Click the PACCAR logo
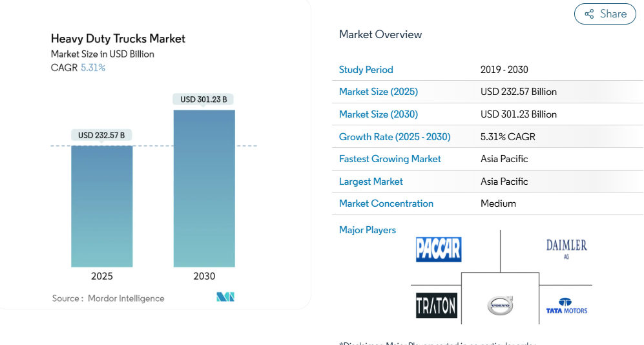Viewport: 644px width, 345px height. (439, 249)
